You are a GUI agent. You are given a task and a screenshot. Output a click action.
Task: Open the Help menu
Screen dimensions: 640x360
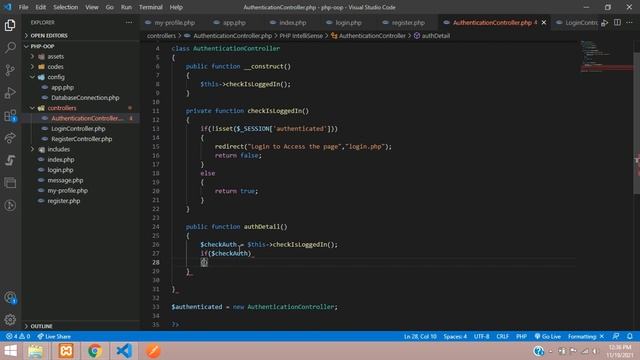tap(176, 7)
